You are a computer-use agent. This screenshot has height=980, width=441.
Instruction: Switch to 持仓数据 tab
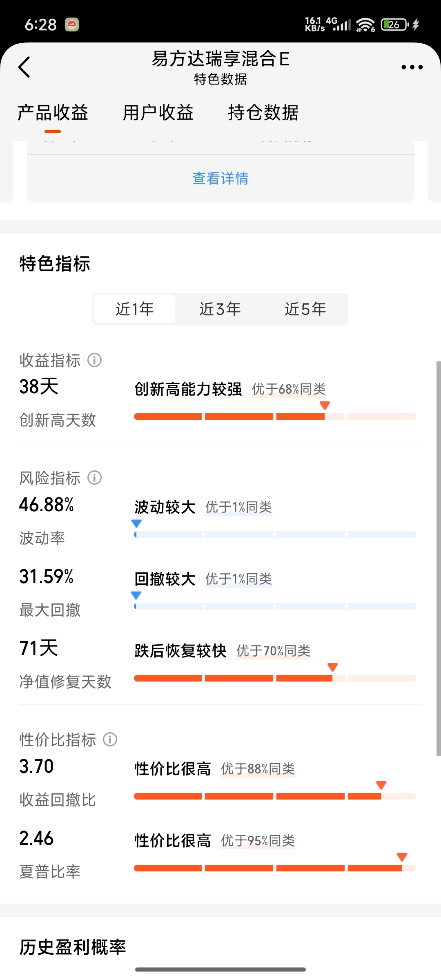click(x=263, y=113)
